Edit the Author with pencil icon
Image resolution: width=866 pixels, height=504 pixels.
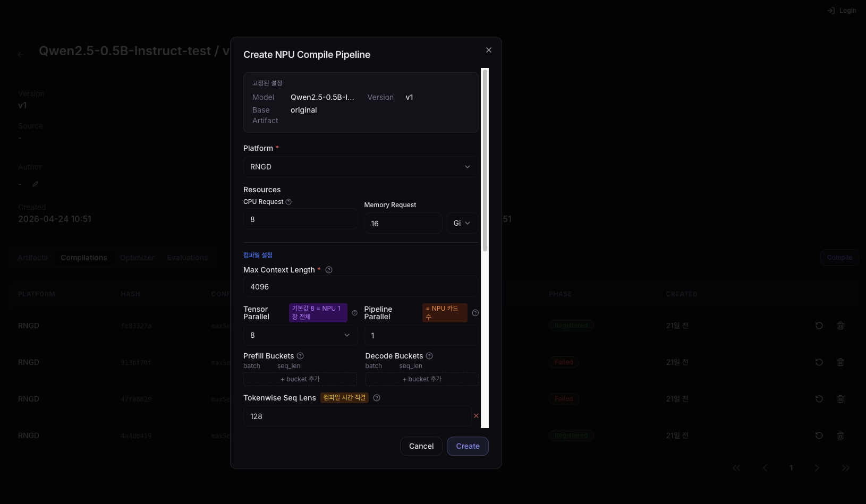tap(36, 184)
